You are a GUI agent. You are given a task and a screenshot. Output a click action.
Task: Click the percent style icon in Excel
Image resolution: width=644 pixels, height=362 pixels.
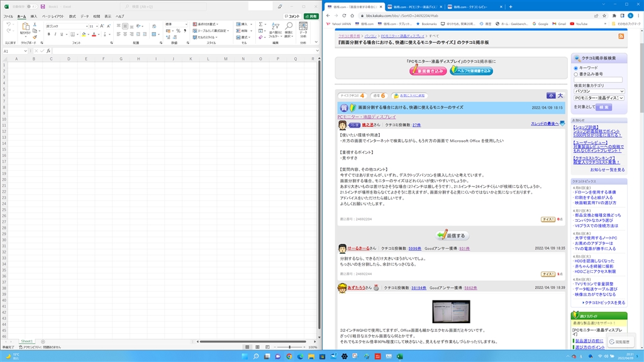[x=178, y=31]
